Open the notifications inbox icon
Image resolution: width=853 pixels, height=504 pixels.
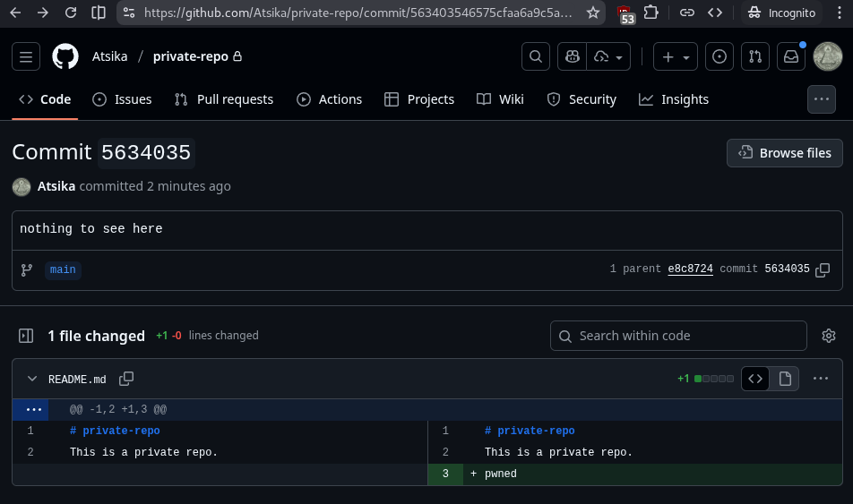coord(791,56)
